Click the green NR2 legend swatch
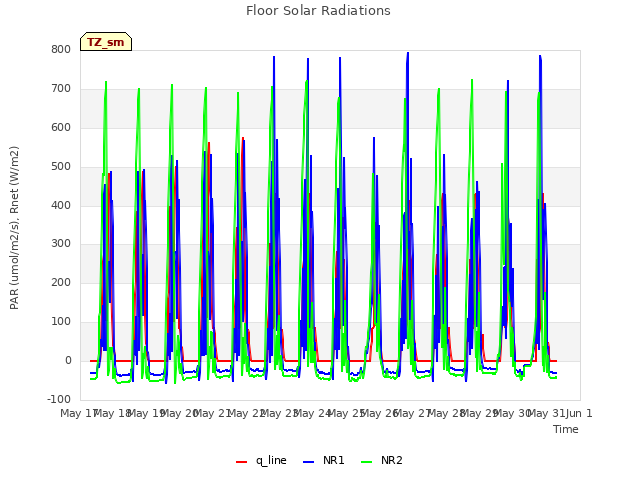Image resolution: width=640 pixels, height=480 pixels. click(x=367, y=462)
